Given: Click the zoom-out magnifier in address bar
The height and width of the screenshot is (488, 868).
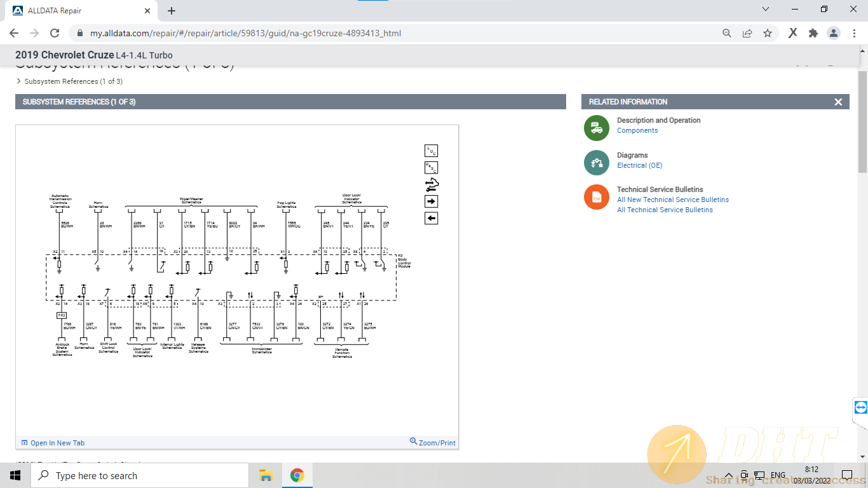Looking at the screenshot, I should point(727,33).
